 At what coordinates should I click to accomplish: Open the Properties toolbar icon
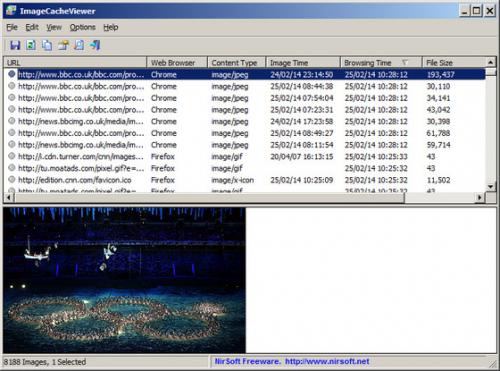pyautogui.click(x=63, y=45)
